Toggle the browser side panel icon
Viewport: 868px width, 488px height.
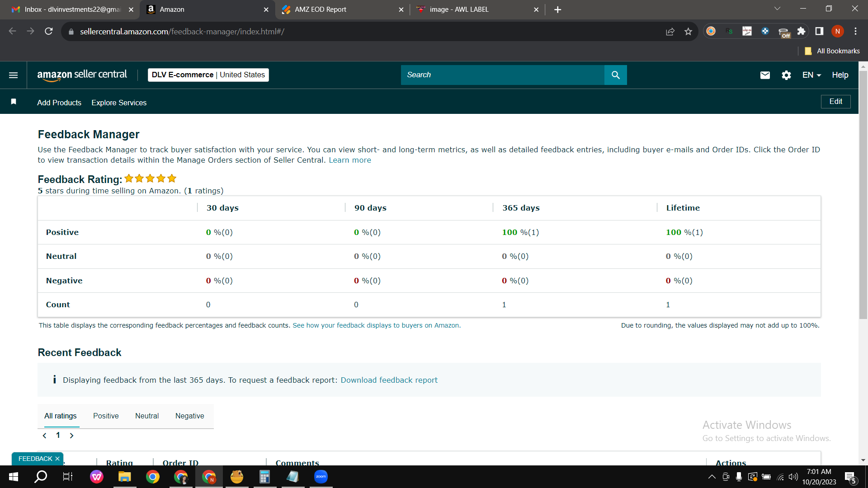click(x=819, y=31)
